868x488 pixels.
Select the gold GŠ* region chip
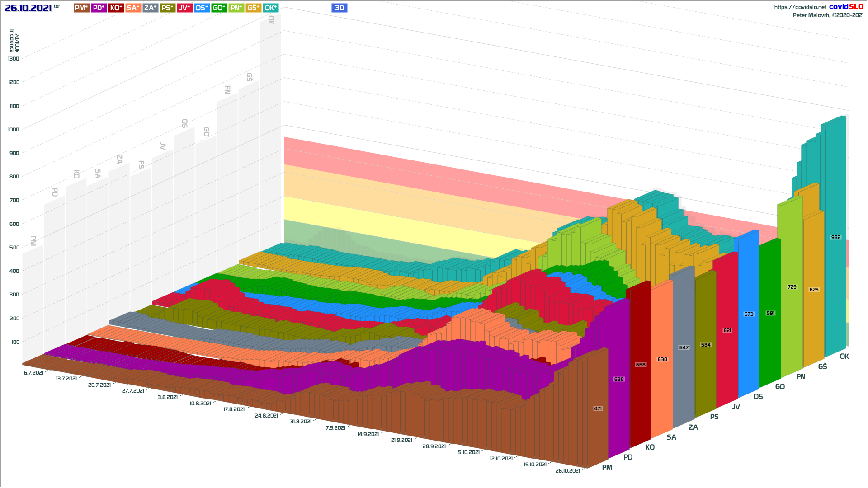pos(253,8)
